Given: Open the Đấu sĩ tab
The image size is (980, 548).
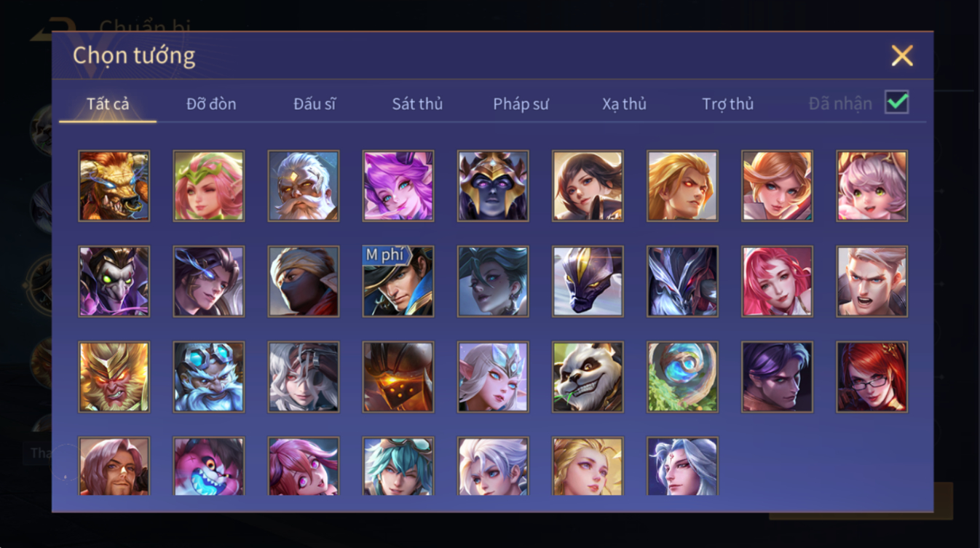Looking at the screenshot, I should [x=315, y=104].
